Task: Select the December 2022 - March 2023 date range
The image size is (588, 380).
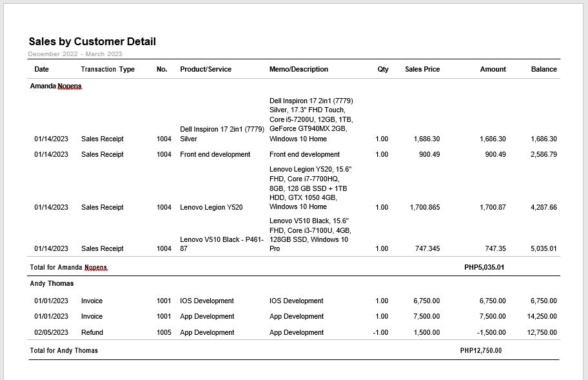Action: [75, 54]
